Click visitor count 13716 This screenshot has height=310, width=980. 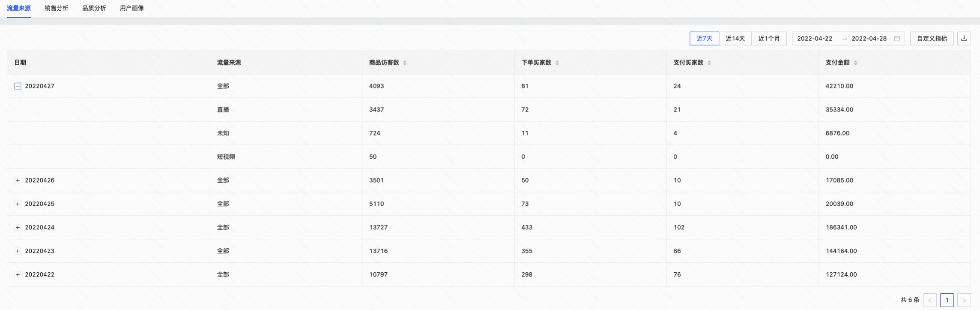pyautogui.click(x=378, y=251)
